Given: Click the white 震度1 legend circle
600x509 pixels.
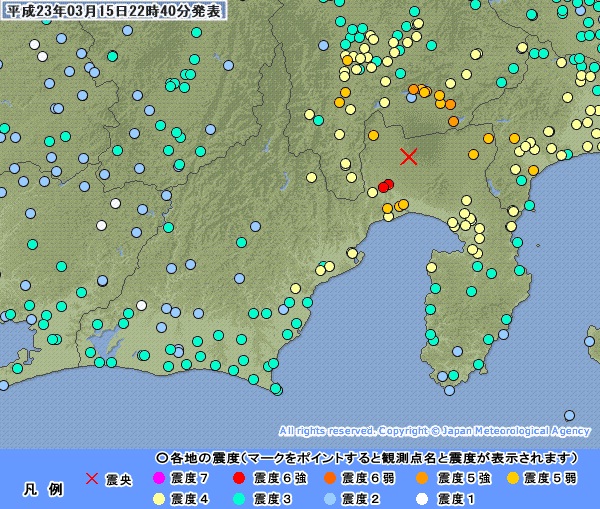Looking at the screenshot, I should coord(422,499).
